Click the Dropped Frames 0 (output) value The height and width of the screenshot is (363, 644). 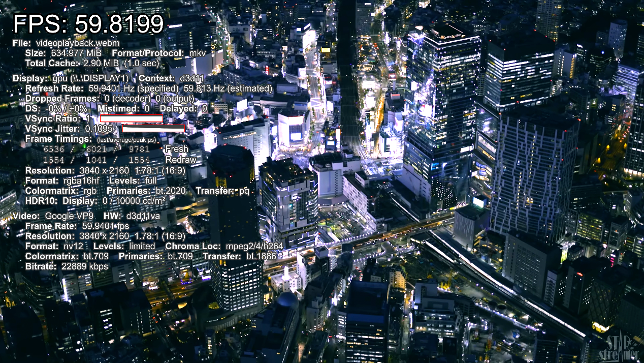coord(175,99)
